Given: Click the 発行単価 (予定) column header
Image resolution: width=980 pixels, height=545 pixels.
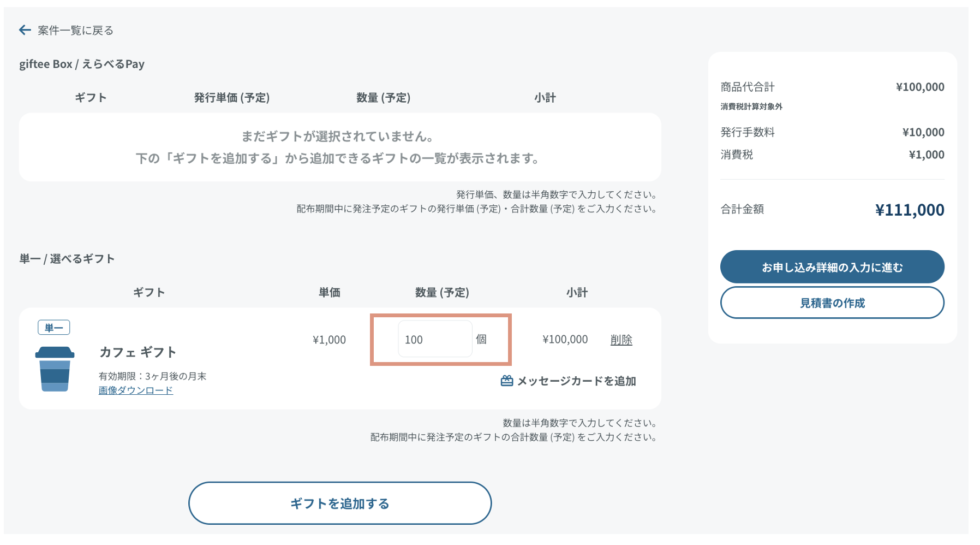Looking at the screenshot, I should pyautogui.click(x=232, y=98).
